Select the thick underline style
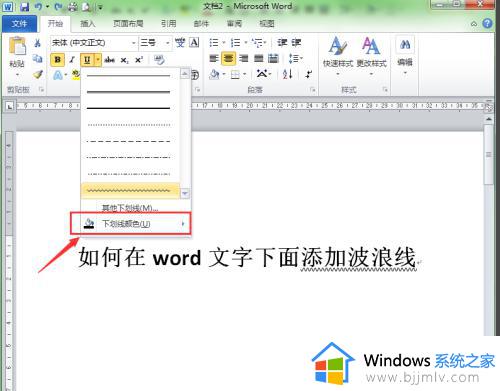 tap(130, 108)
